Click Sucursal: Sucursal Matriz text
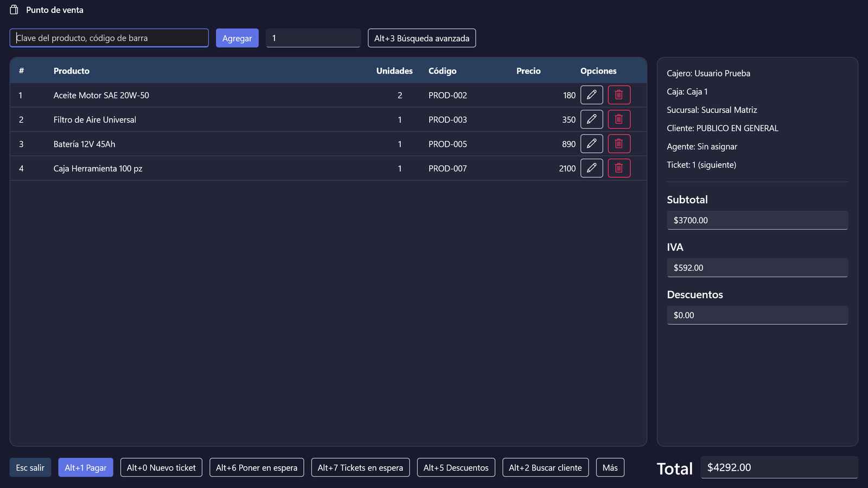The image size is (868, 488). point(712,110)
